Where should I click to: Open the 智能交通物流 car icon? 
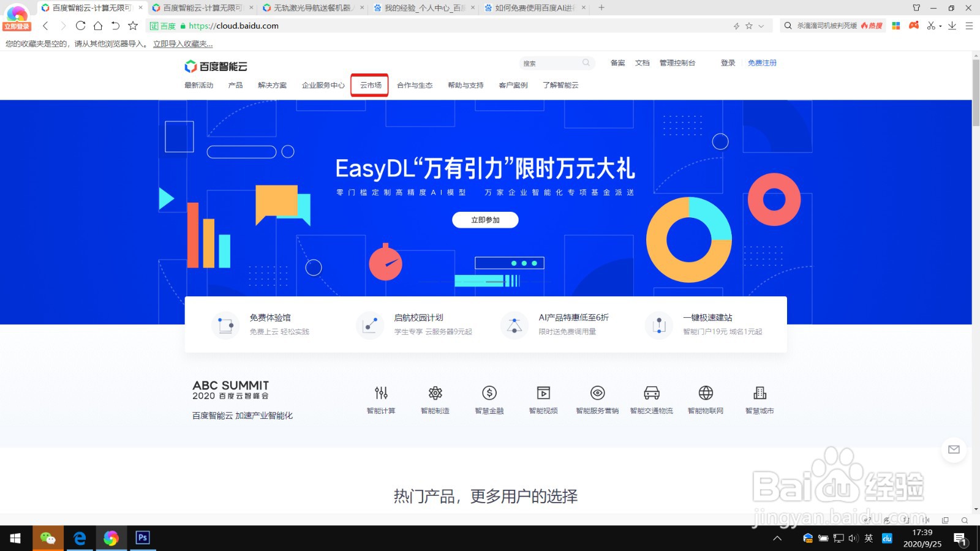point(652,392)
